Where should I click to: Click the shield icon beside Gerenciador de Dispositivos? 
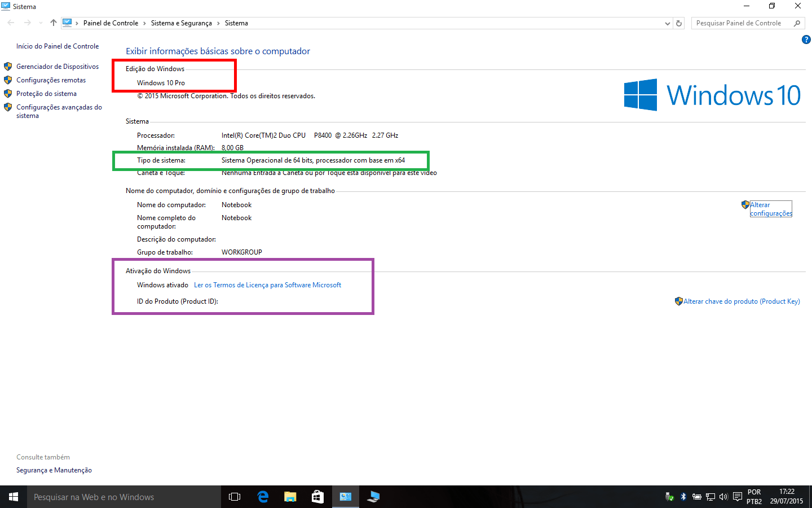coord(8,67)
